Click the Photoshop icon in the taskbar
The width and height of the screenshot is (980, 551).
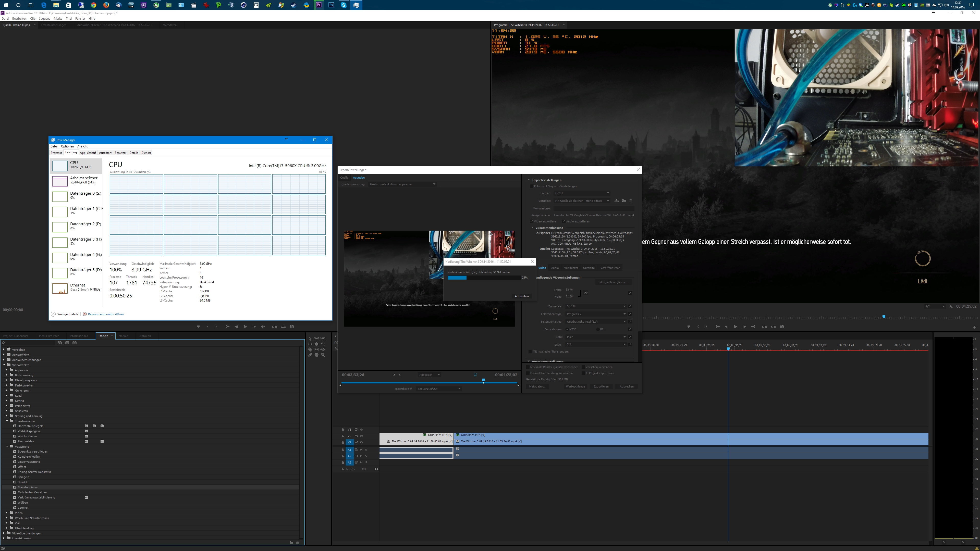click(x=331, y=5)
